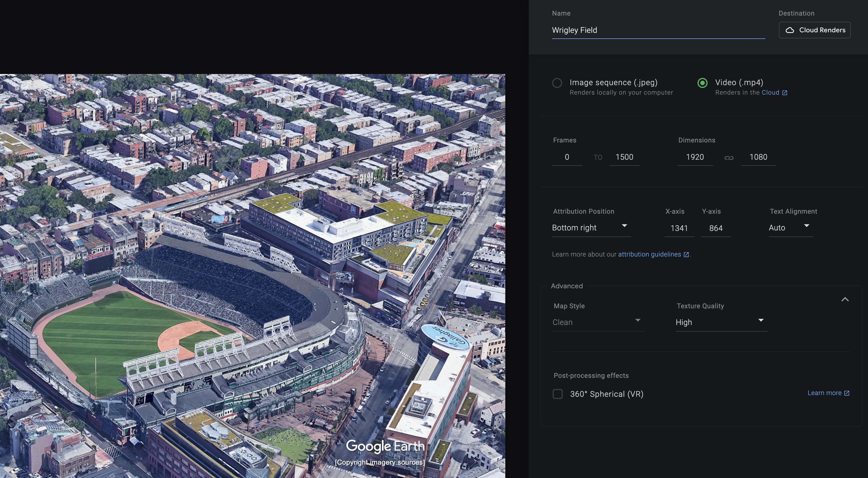Select the Video (.mp4) render option

[702, 82]
